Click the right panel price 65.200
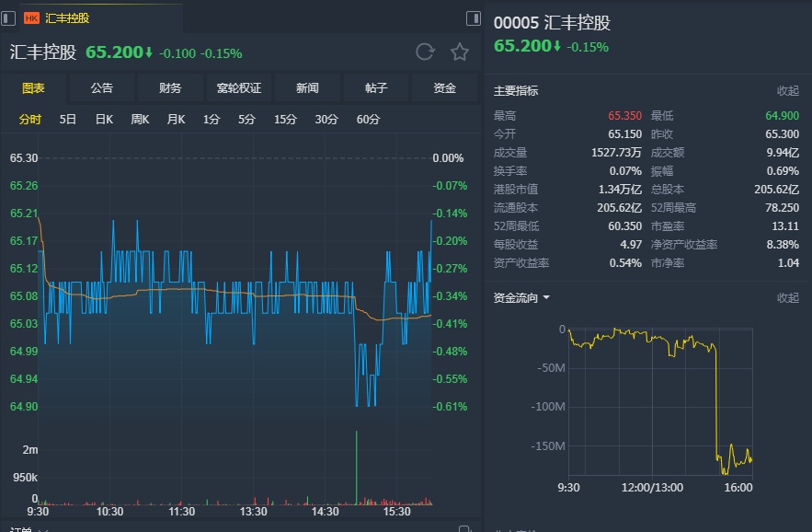Image resolution: width=812 pixels, height=532 pixels. 522,46
